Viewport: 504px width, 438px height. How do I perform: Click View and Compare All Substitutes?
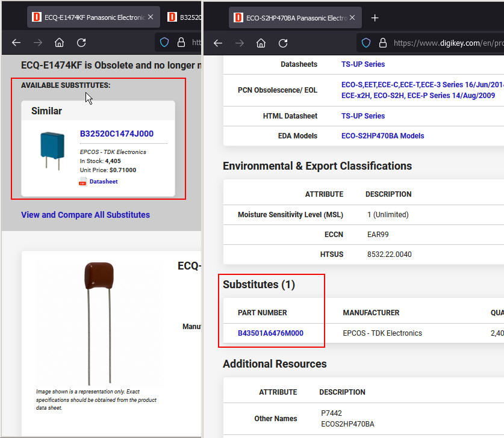click(86, 215)
